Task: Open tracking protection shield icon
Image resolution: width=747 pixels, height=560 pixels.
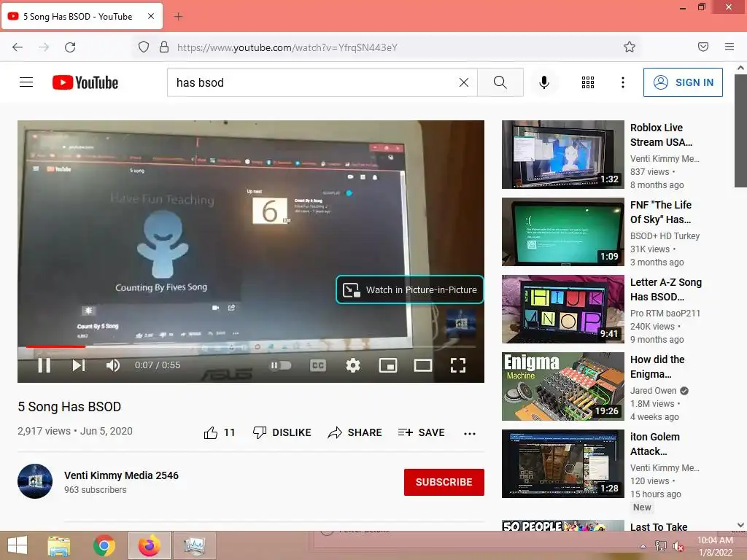Action: 144,47
